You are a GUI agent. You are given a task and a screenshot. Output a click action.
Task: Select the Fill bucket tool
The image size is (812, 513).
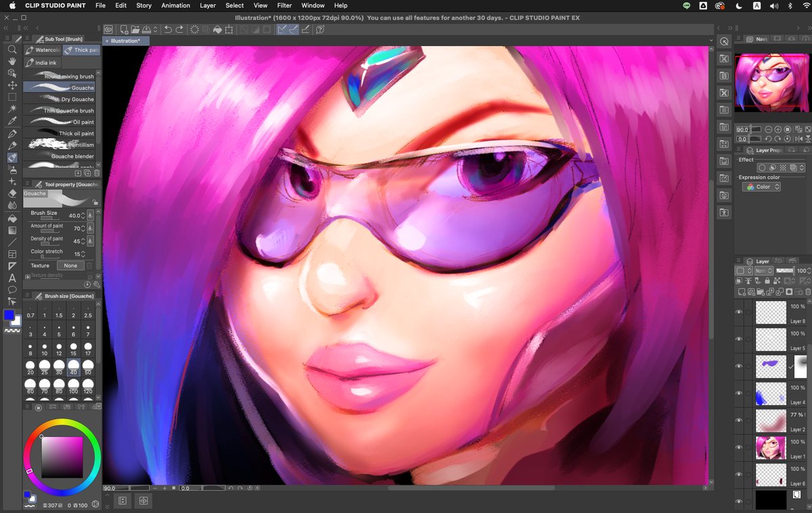click(x=12, y=219)
